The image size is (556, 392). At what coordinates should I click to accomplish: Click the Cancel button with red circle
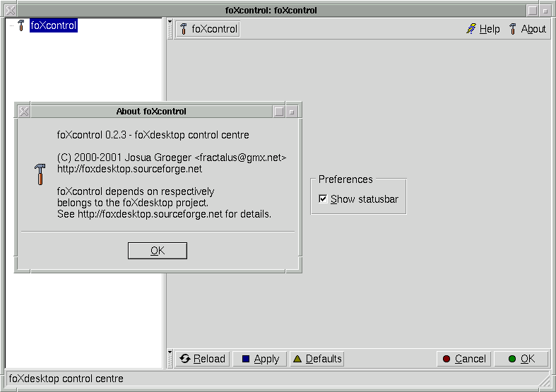[x=463, y=359]
